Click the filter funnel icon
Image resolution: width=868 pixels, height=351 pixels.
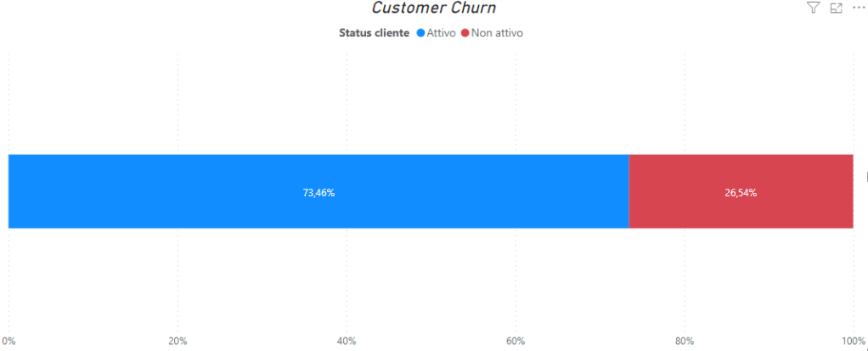coord(813,8)
